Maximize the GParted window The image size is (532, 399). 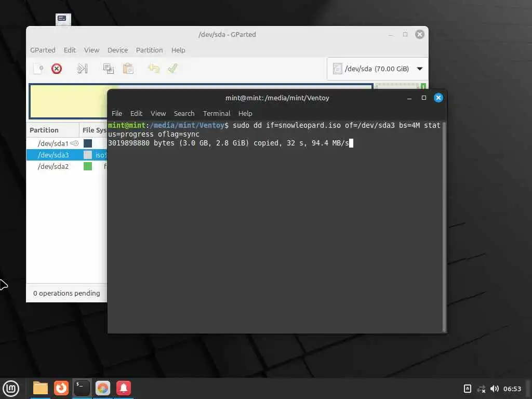tap(405, 34)
